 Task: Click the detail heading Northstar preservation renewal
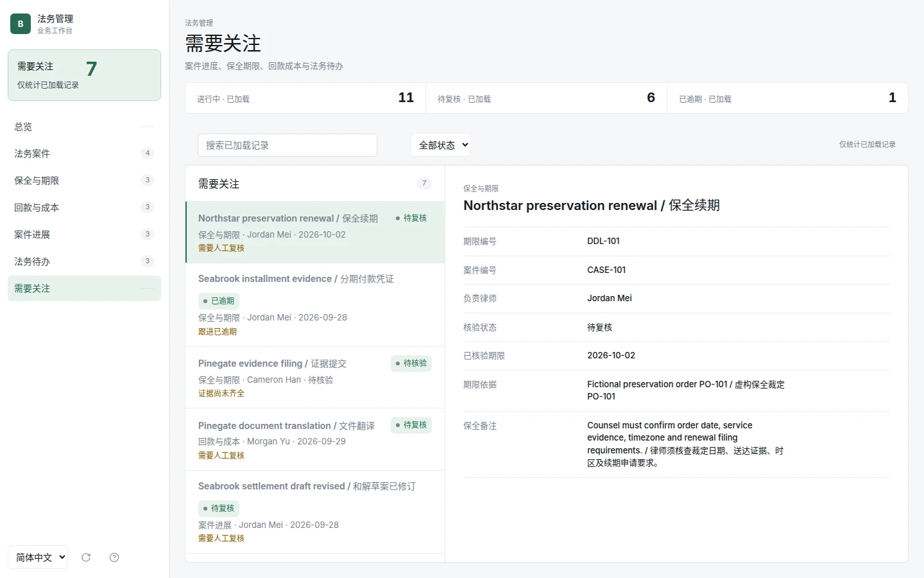pyautogui.click(x=592, y=206)
